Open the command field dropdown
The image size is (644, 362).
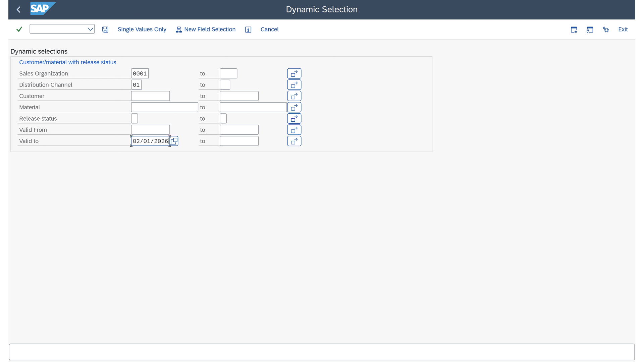pyautogui.click(x=90, y=29)
